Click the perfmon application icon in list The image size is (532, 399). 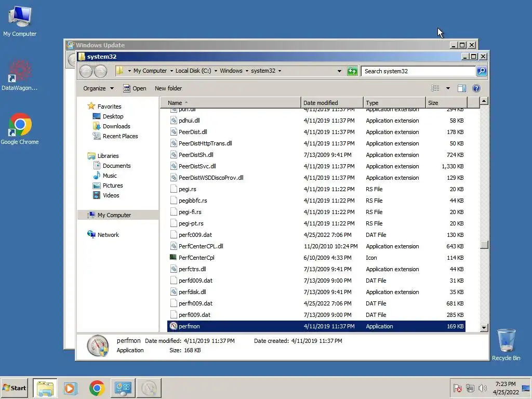pyautogui.click(x=174, y=326)
